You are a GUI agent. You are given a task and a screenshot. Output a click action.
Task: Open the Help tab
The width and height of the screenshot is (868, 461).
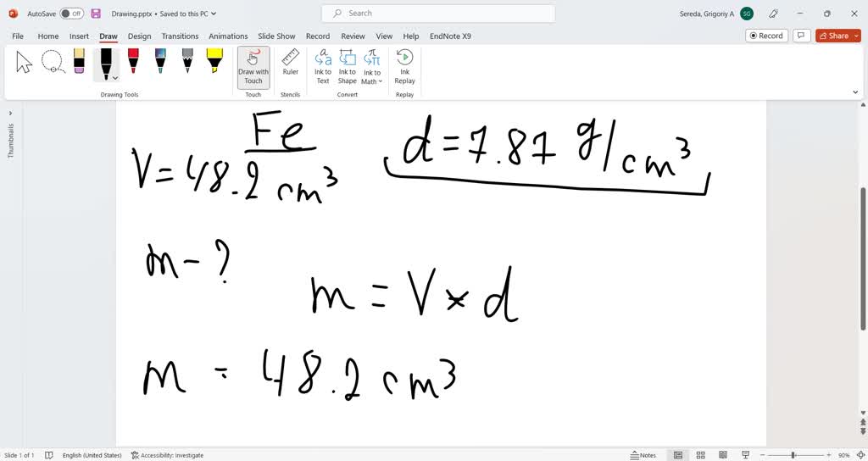[x=411, y=36]
